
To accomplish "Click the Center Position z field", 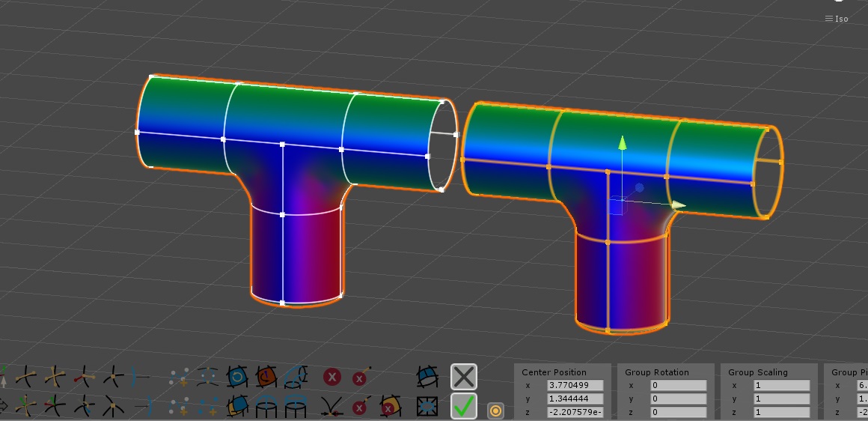I will tap(575, 411).
